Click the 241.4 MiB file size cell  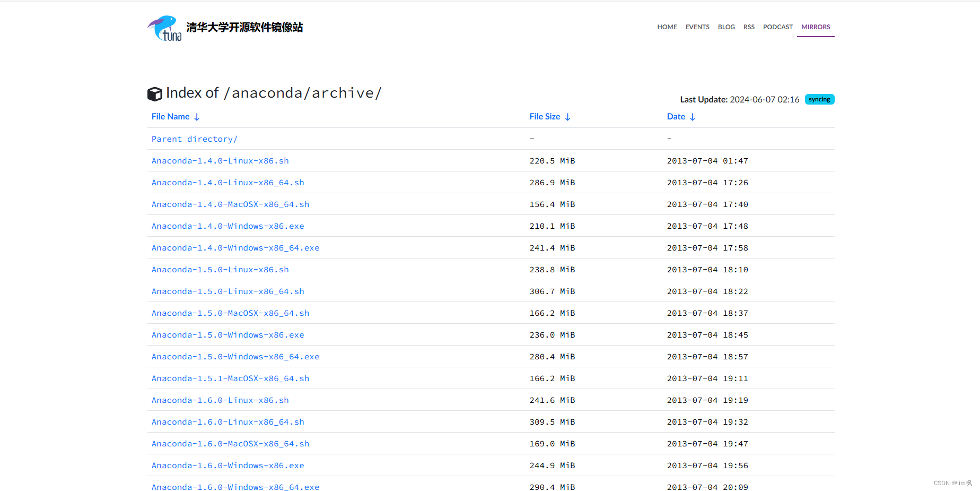[x=552, y=248]
